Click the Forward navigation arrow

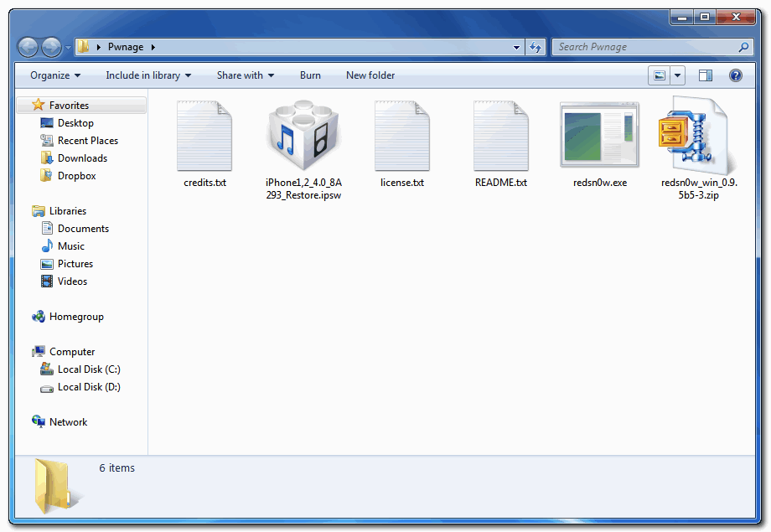click(x=51, y=47)
